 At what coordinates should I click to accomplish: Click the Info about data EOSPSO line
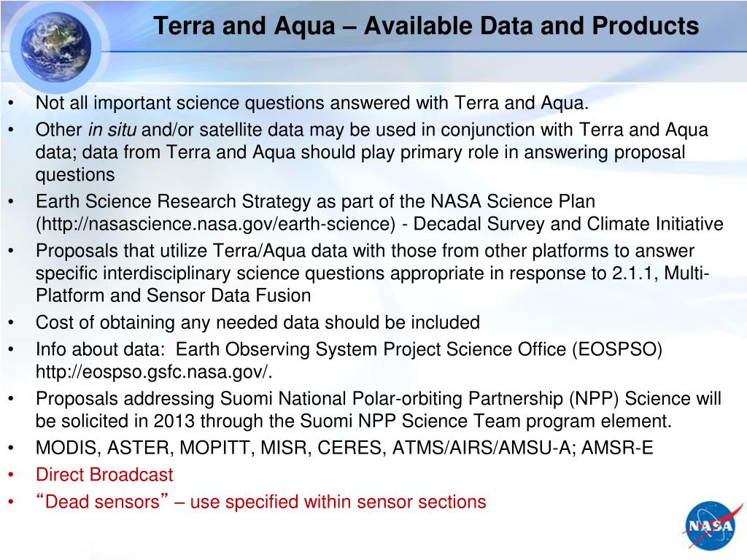pos(349,360)
